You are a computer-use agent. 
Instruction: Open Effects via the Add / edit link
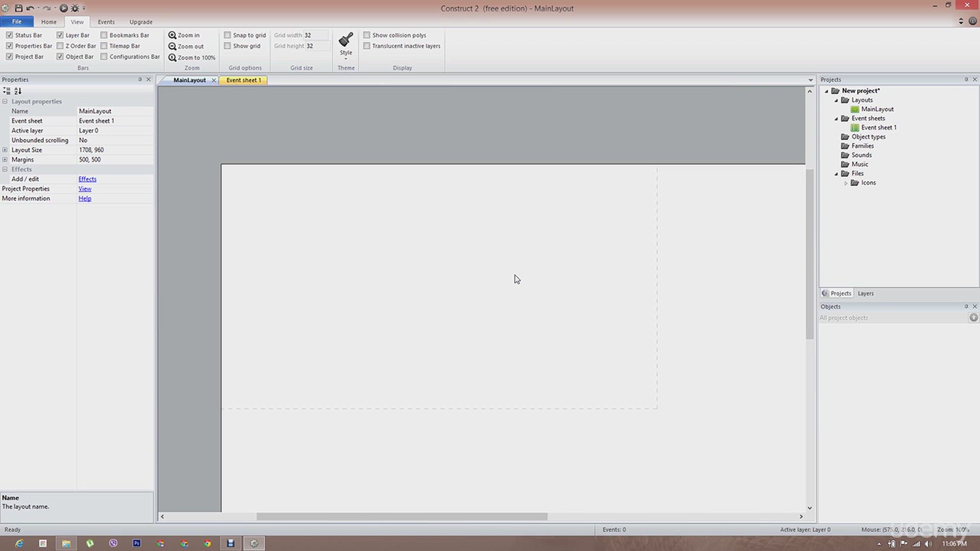(87, 179)
